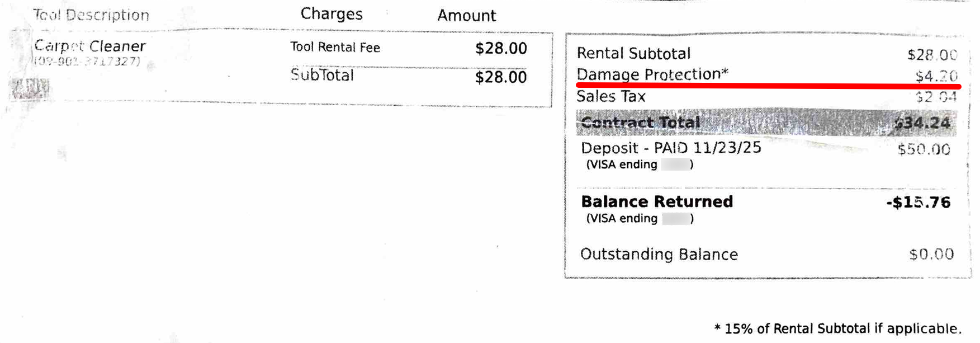This screenshot has height=343, width=980.
Task: Select the "Carpet Cleaner" item name
Action: click(x=90, y=46)
